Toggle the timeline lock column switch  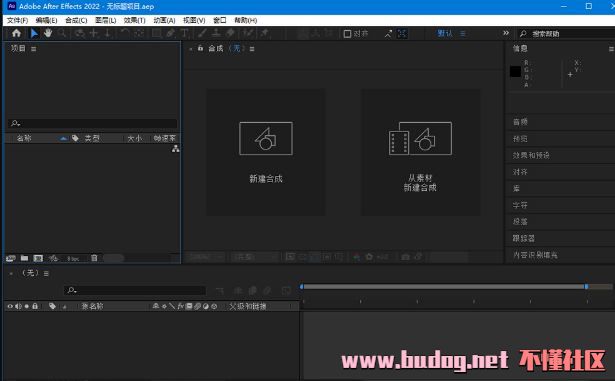click(x=35, y=306)
